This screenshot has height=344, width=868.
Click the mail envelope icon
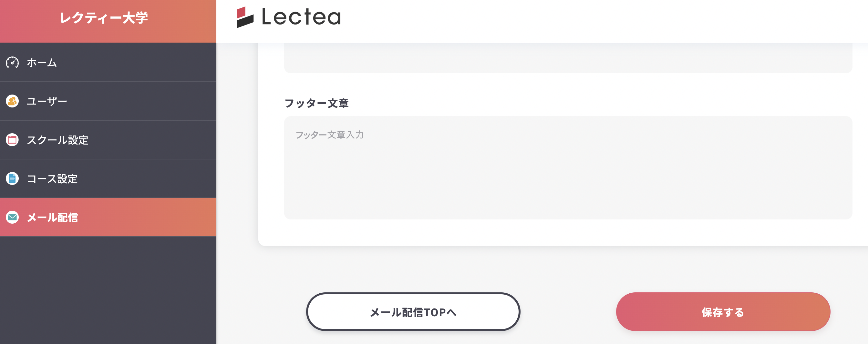[x=13, y=218]
